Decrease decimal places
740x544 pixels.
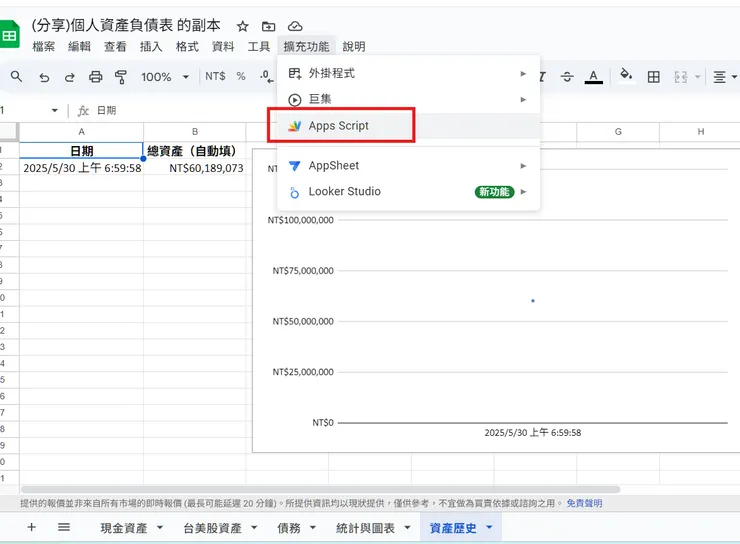pos(267,76)
